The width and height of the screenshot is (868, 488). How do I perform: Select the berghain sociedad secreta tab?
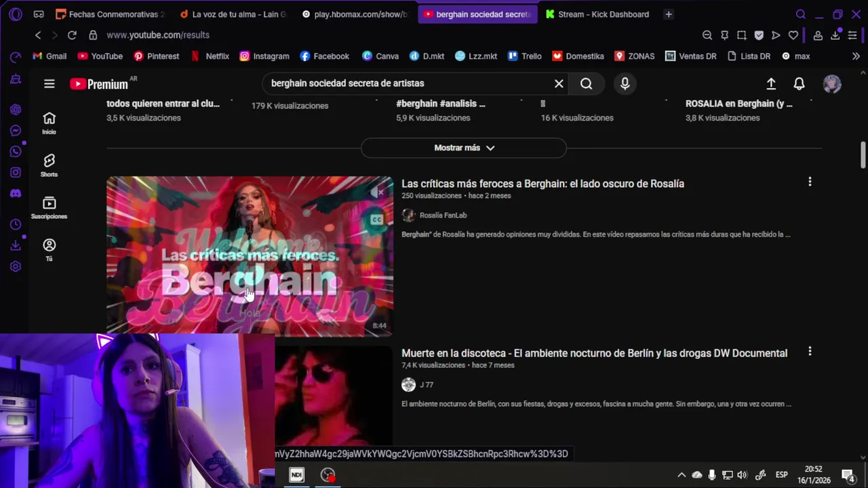point(477,14)
